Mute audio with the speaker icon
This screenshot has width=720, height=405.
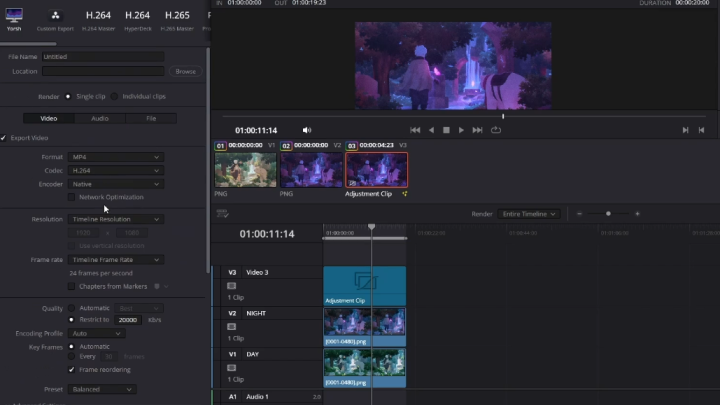[x=307, y=130]
